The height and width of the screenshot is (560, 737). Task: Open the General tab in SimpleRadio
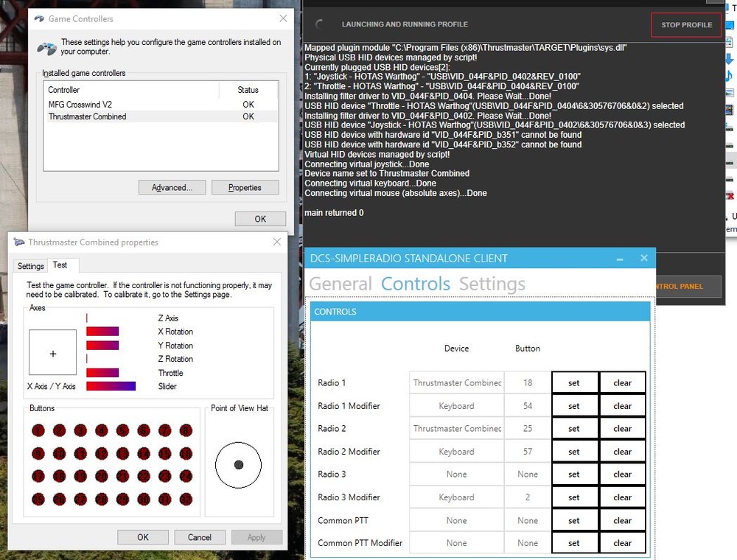pos(340,284)
